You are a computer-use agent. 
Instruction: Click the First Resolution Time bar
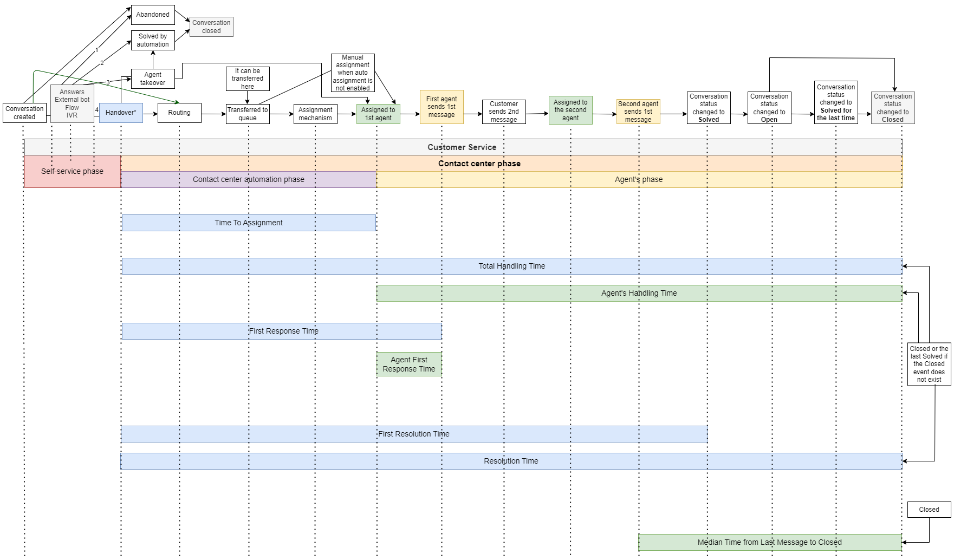tap(414, 434)
